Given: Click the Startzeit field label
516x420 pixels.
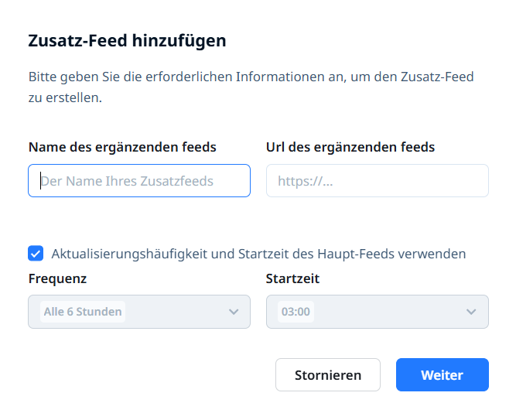Looking at the screenshot, I should click(292, 278).
